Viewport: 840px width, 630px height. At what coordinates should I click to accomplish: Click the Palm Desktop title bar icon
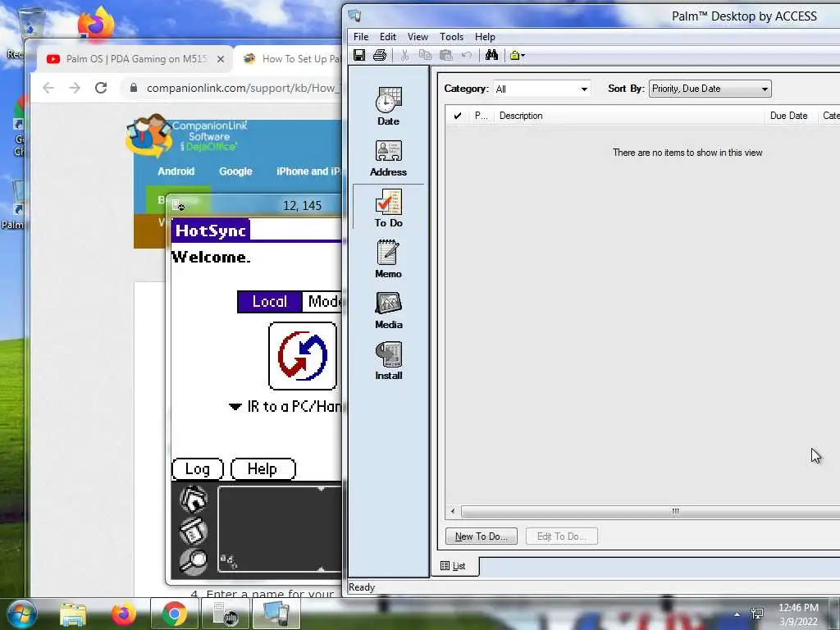354,16
